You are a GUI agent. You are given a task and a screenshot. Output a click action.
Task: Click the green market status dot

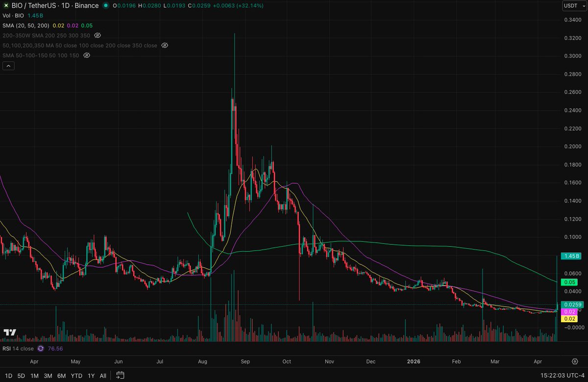click(106, 6)
